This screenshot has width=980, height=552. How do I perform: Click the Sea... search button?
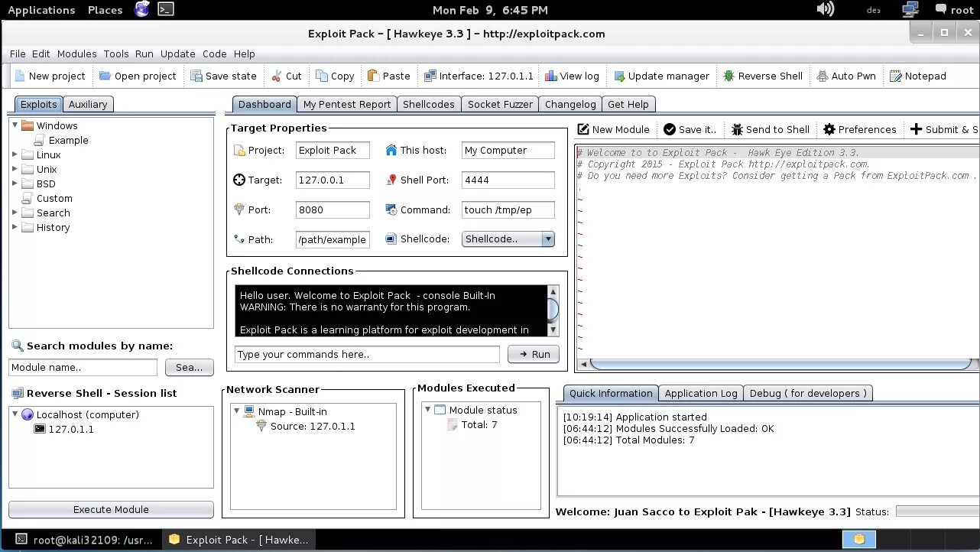[190, 367]
